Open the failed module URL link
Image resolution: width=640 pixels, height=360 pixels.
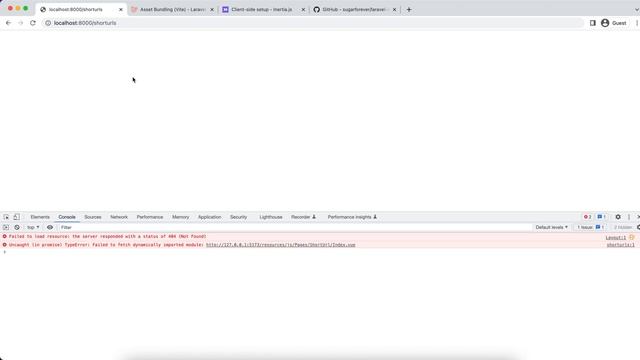click(x=280, y=245)
